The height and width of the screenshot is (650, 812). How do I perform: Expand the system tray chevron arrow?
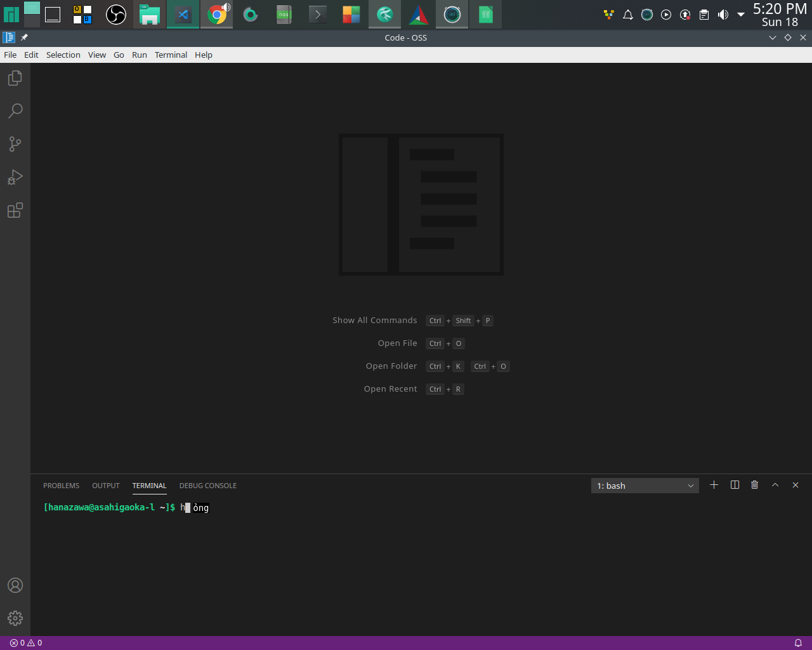click(741, 14)
